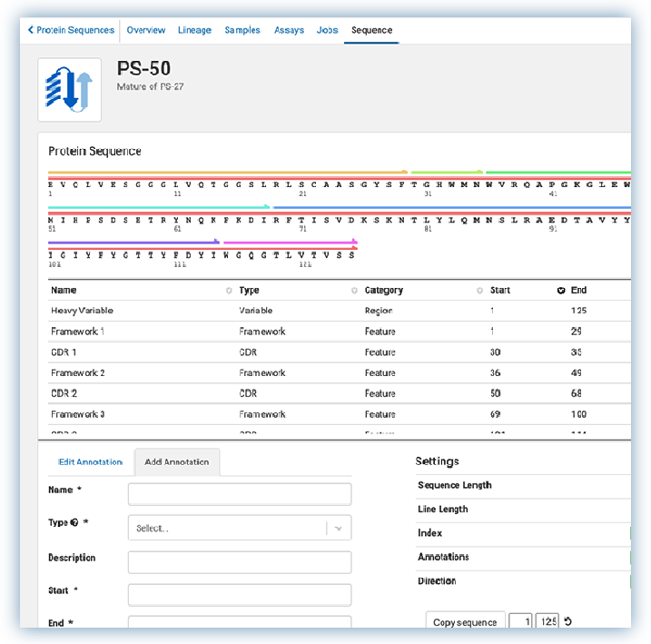Sort by Name column header
This screenshot has height=644, width=651.
[x=64, y=291]
